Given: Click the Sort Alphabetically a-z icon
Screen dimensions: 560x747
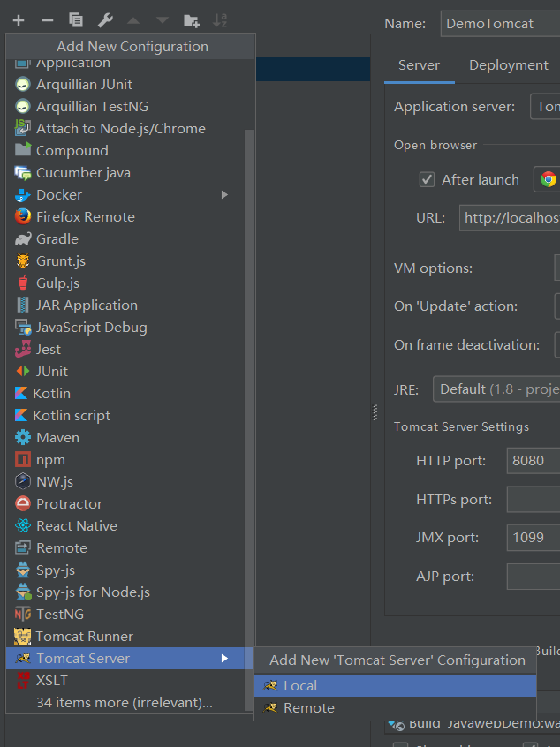Looking at the screenshot, I should coord(220,20).
